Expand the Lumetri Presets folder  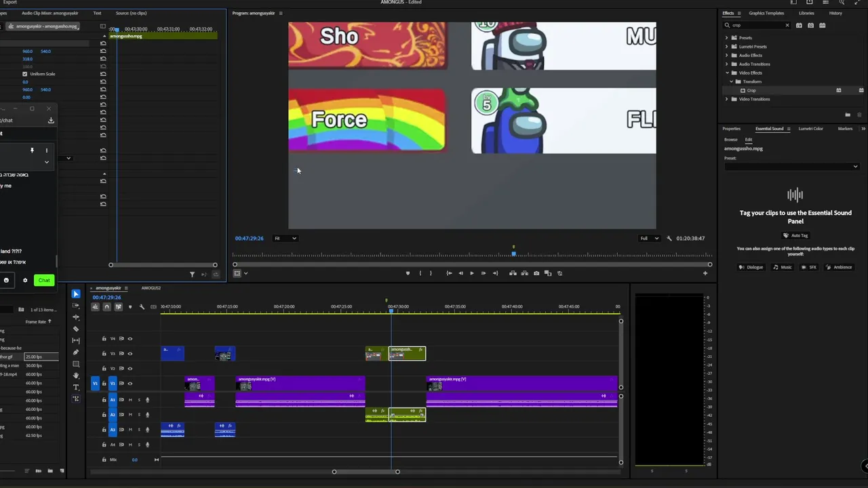click(726, 47)
